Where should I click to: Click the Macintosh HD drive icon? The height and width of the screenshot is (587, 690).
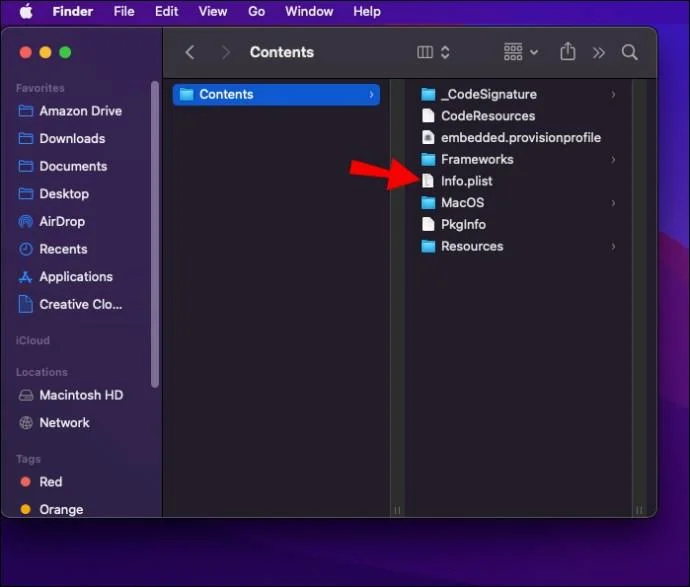pyautogui.click(x=26, y=395)
